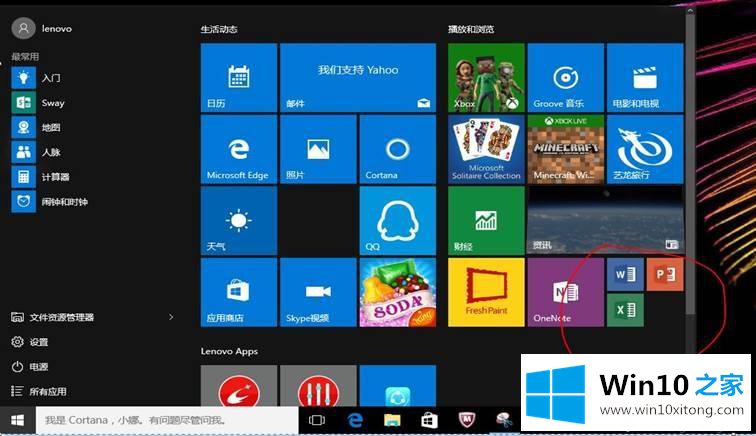Open Edge from the taskbar

[355, 420]
